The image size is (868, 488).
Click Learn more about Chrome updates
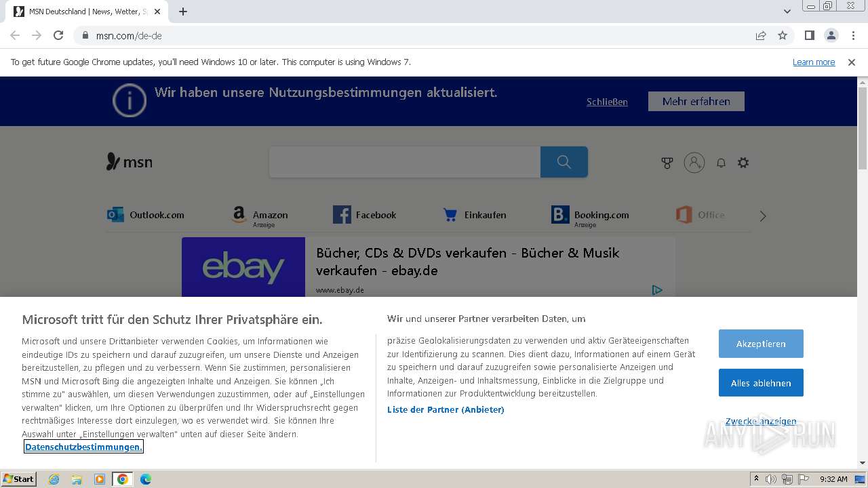pos(814,62)
